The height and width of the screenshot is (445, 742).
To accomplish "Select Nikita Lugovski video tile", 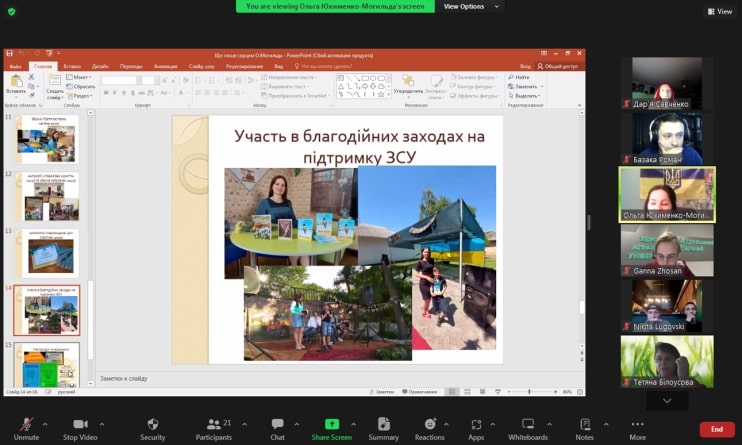I will 667,306.
